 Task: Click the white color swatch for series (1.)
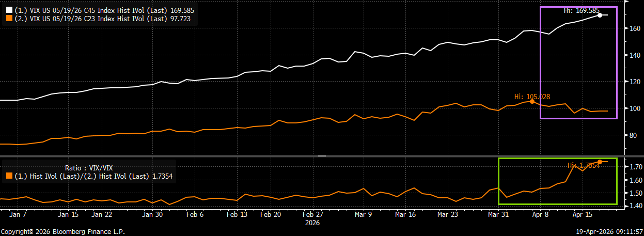[9, 10]
